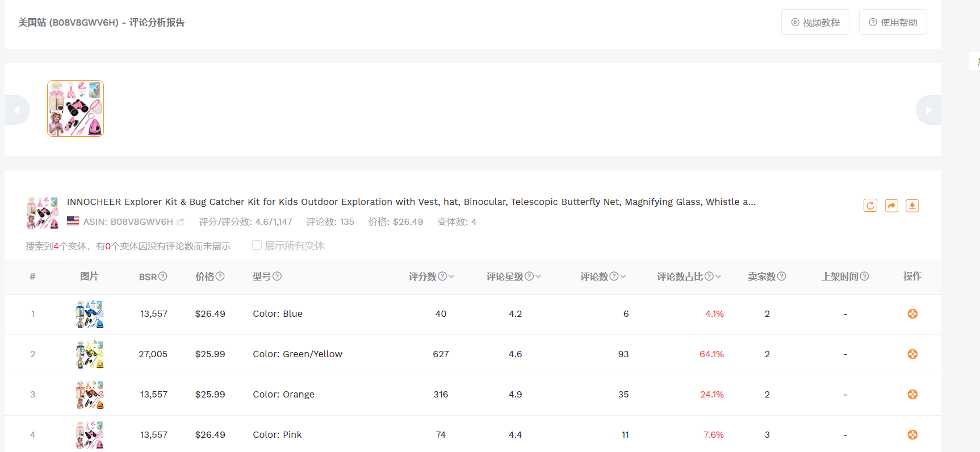
Task: Open the 评论数占比 sort dropdown arrow
Action: point(719,277)
